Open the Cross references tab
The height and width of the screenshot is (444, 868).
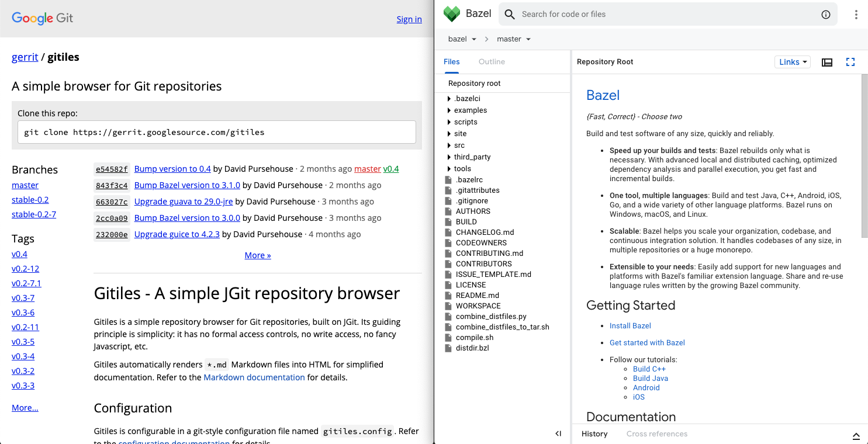657,434
